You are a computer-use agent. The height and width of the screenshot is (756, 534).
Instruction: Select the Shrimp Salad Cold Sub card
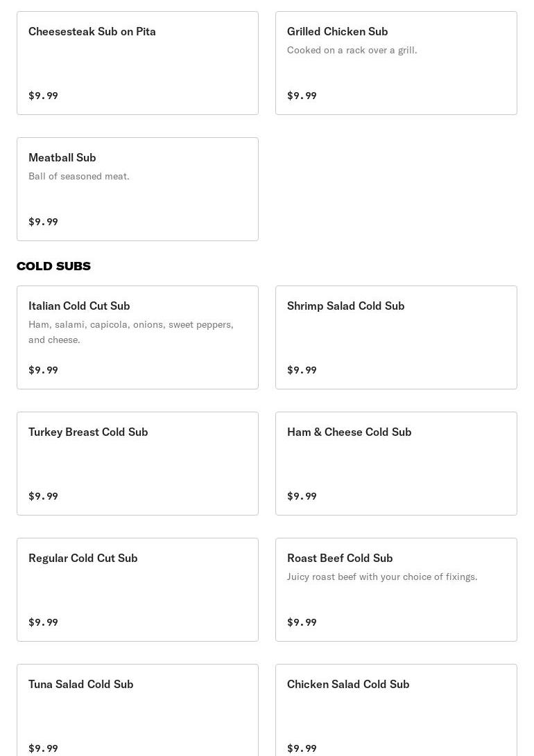[345, 306]
